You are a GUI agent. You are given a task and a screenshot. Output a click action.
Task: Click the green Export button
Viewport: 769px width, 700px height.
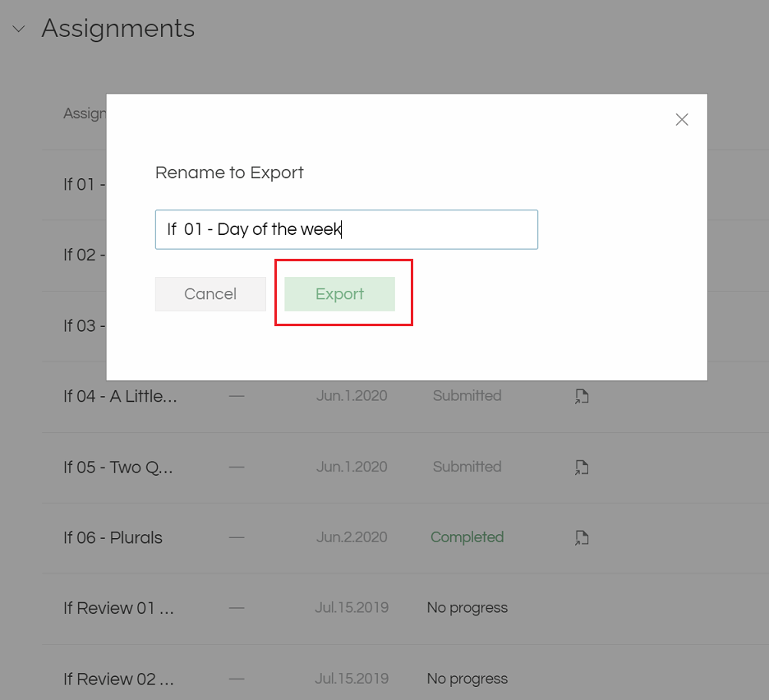click(339, 294)
